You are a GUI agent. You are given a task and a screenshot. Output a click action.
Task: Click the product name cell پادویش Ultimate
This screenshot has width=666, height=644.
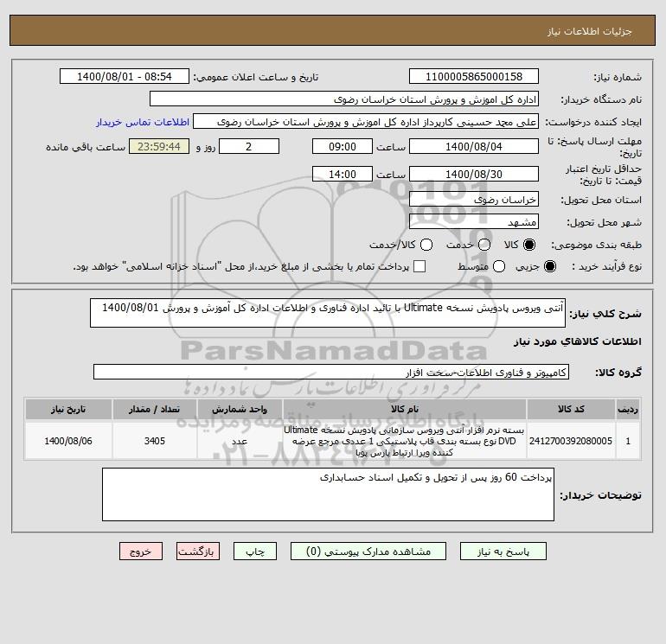(405, 441)
